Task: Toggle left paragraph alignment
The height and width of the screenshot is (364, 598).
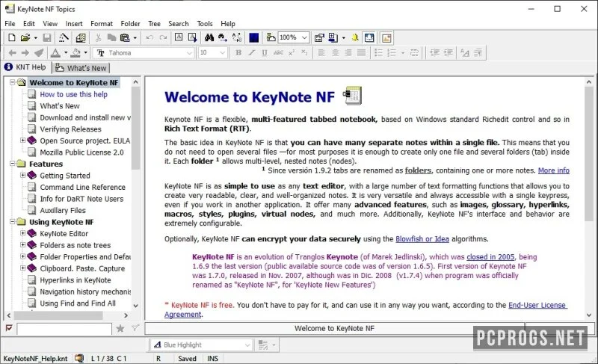Action: coord(321,52)
